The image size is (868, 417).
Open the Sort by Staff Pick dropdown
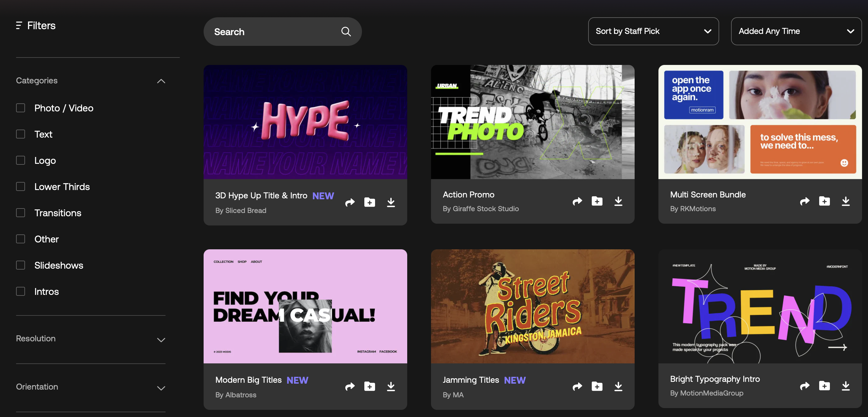(x=653, y=31)
